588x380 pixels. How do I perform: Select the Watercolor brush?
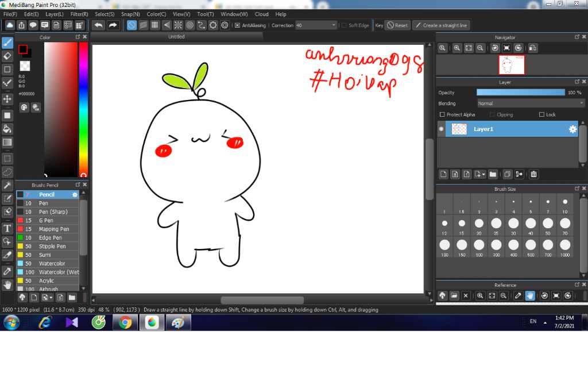[x=48, y=263]
